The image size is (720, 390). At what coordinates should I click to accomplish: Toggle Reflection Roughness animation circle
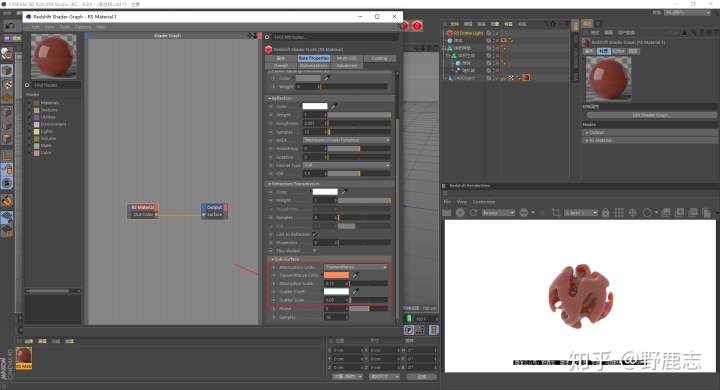tap(271, 123)
